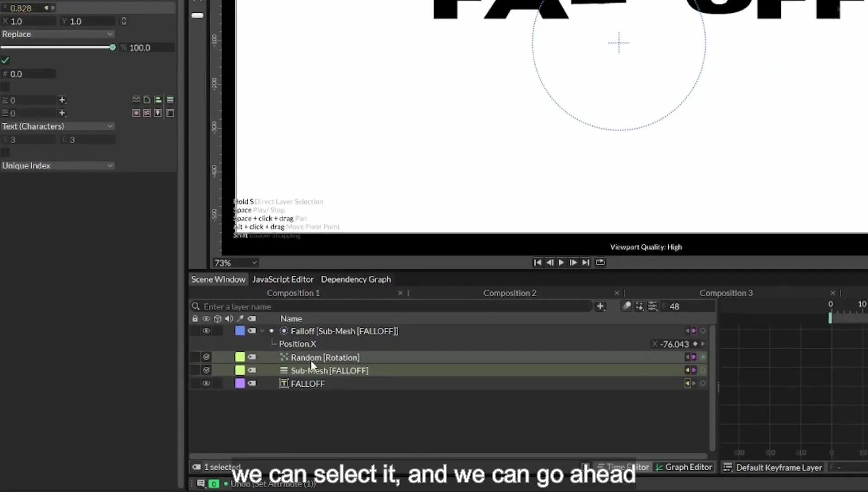The height and width of the screenshot is (492, 868).
Task: Click the 3D cube column header icon
Action: (x=217, y=319)
